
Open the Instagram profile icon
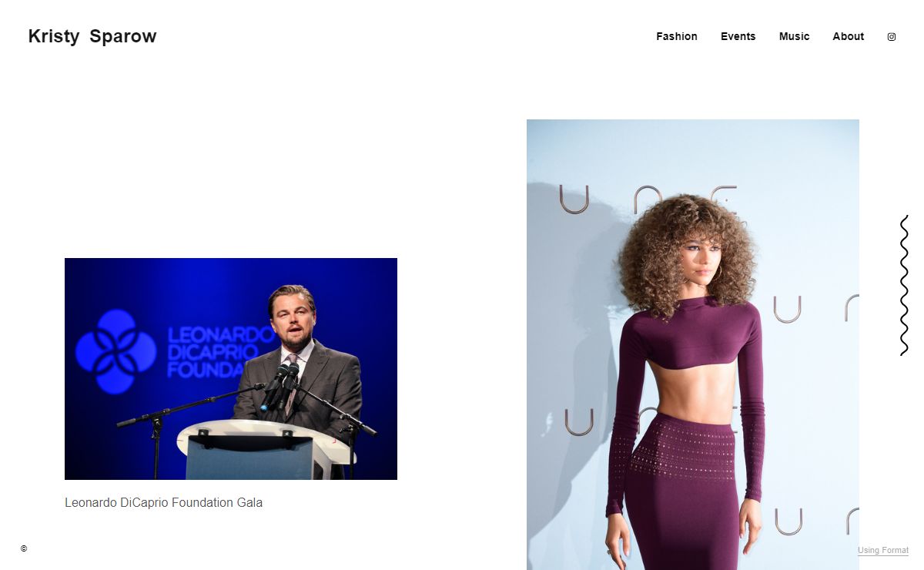coord(892,36)
